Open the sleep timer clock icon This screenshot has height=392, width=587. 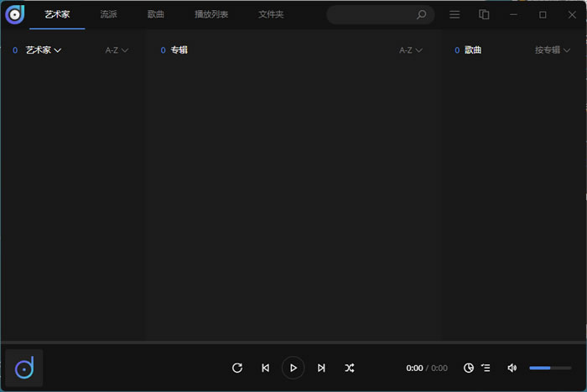[469, 368]
